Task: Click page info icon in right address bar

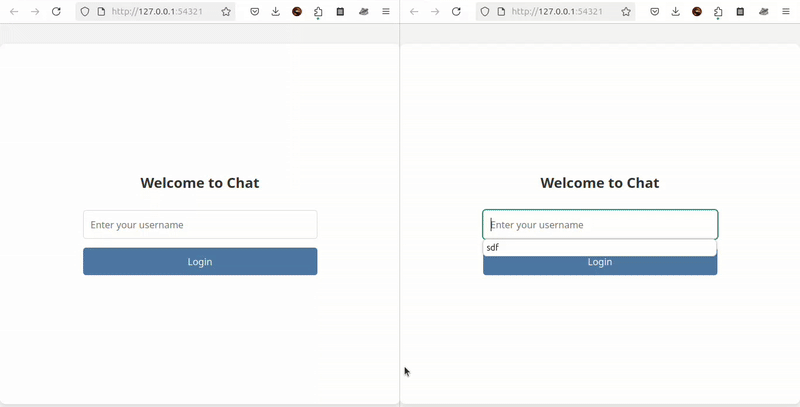Action: click(501, 11)
